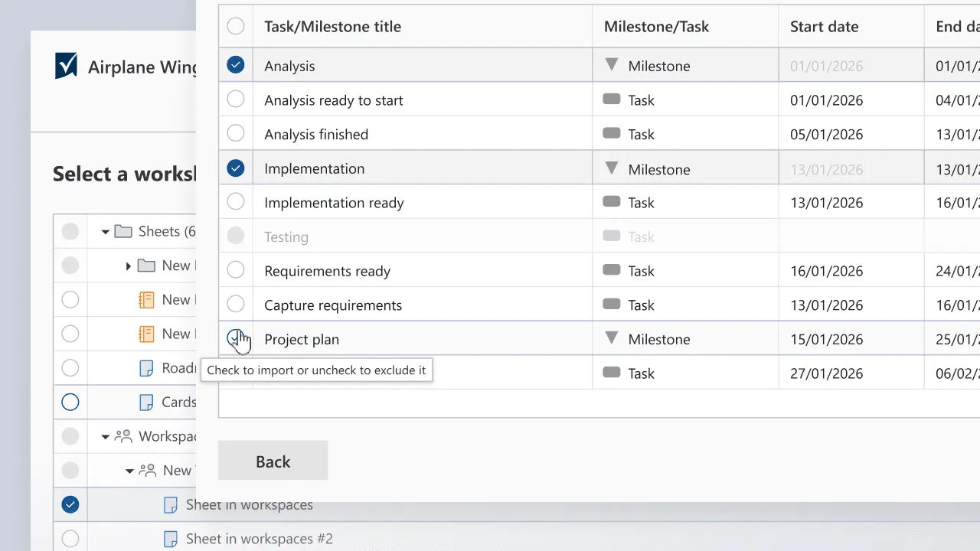Image resolution: width=980 pixels, height=551 pixels.
Task: Click the Milestone triangle icon in Project plan row
Action: [x=611, y=339]
